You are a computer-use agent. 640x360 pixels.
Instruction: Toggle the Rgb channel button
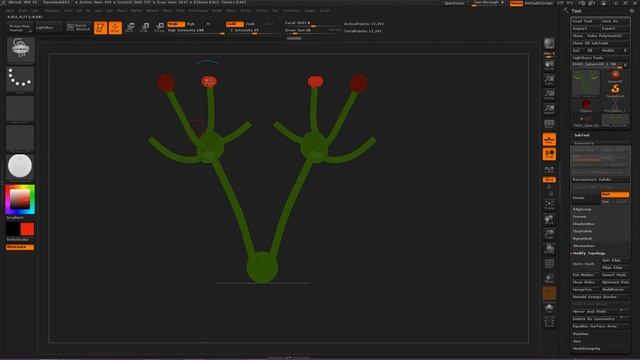[191, 24]
